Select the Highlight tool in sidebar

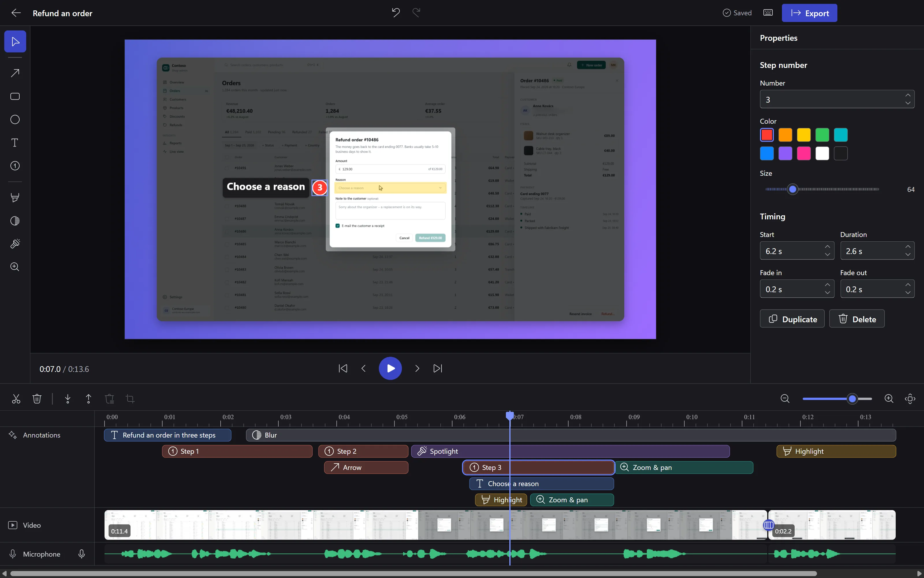tap(15, 198)
